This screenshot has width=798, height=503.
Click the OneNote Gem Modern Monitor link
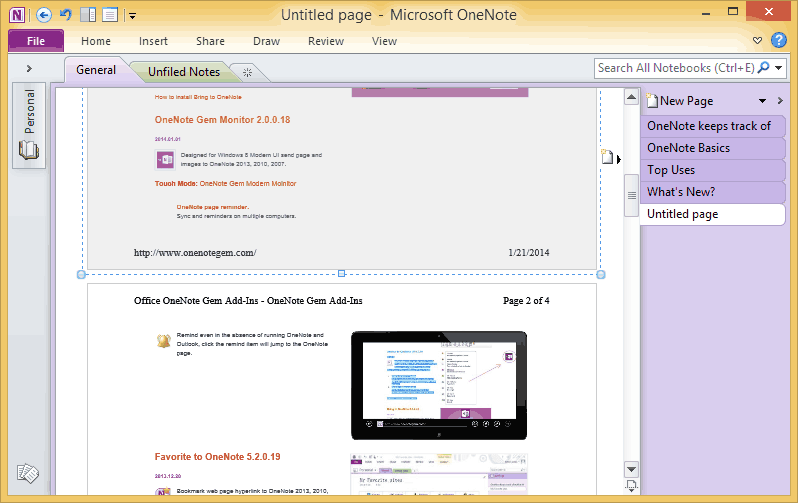248,183
